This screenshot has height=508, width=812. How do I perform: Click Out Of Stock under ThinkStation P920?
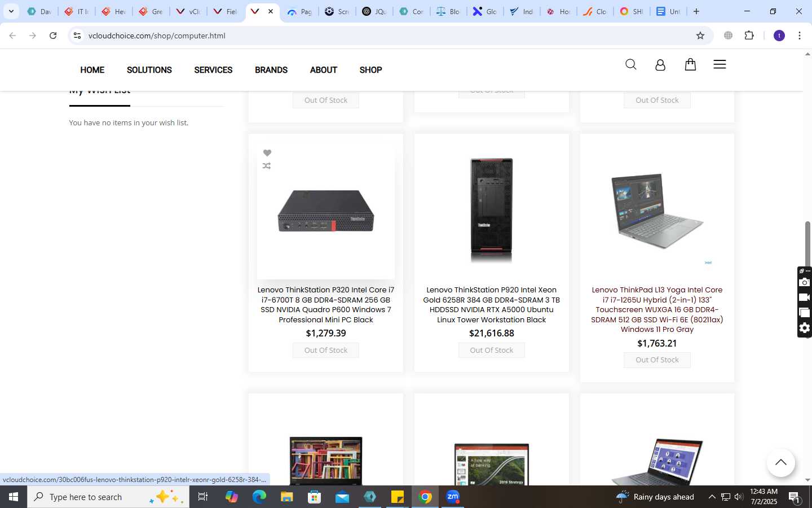492,351
